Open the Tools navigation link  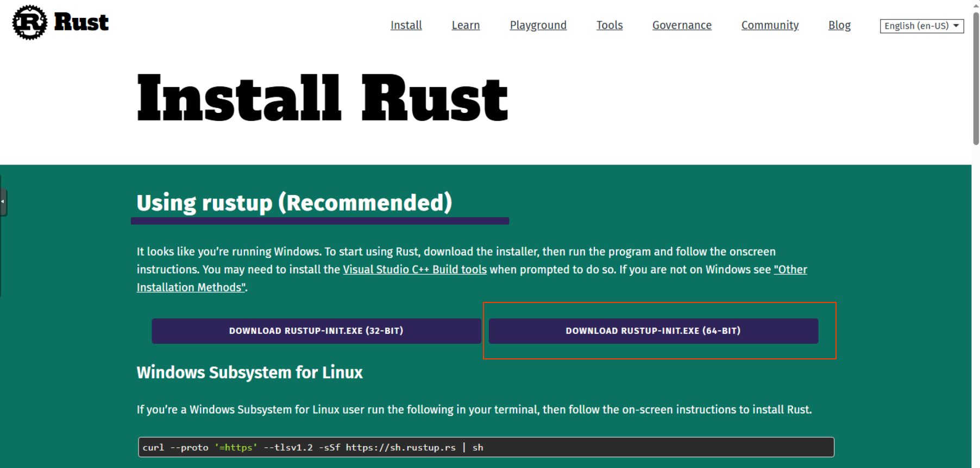coord(610,25)
